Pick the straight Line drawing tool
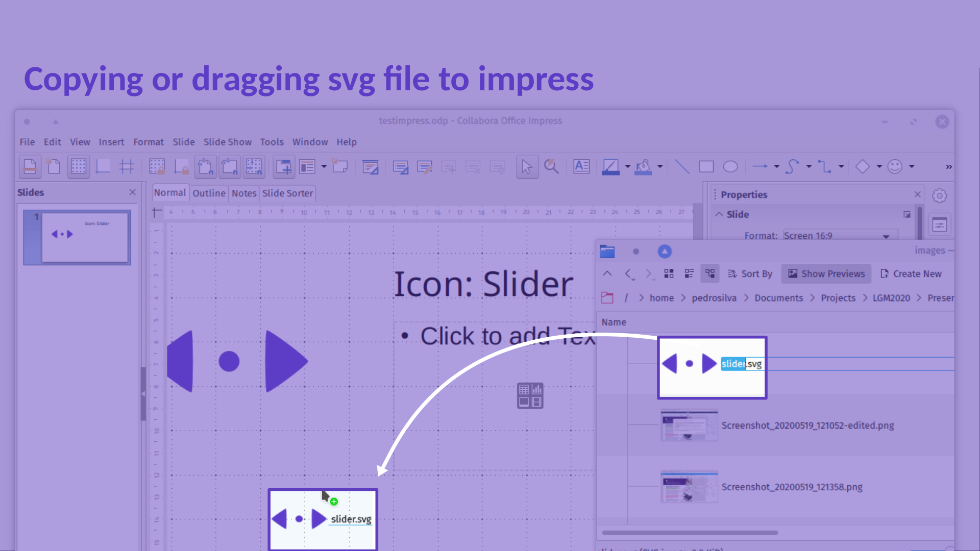Viewport: 980px width, 551px height. (x=682, y=167)
